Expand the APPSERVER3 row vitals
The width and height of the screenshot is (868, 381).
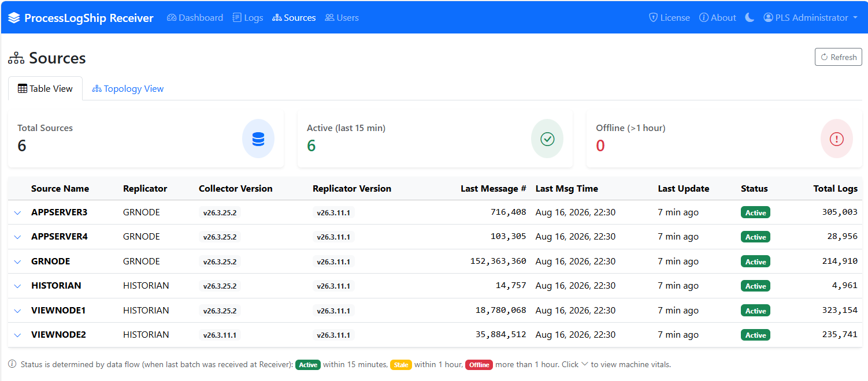17,212
